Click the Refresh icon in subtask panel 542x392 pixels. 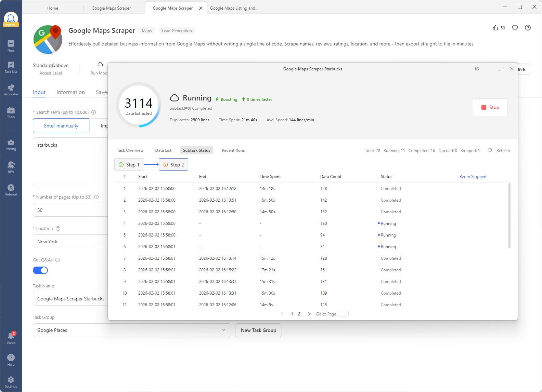(x=490, y=150)
